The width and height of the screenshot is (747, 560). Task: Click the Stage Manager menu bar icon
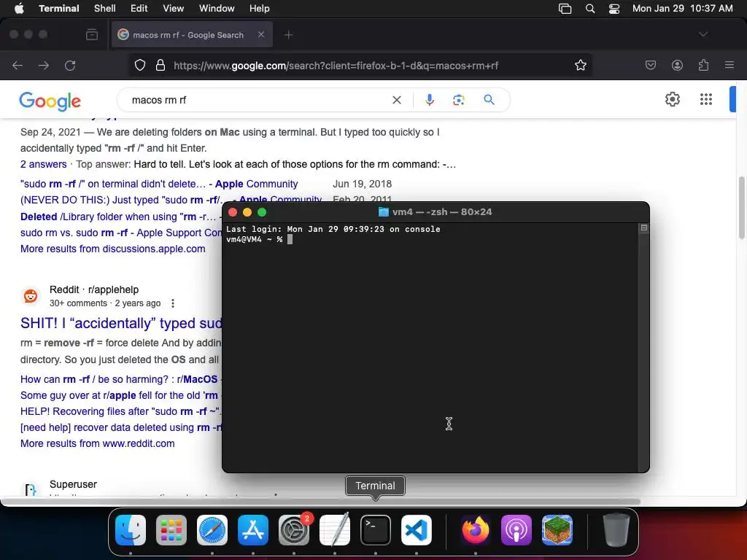point(565,9)
